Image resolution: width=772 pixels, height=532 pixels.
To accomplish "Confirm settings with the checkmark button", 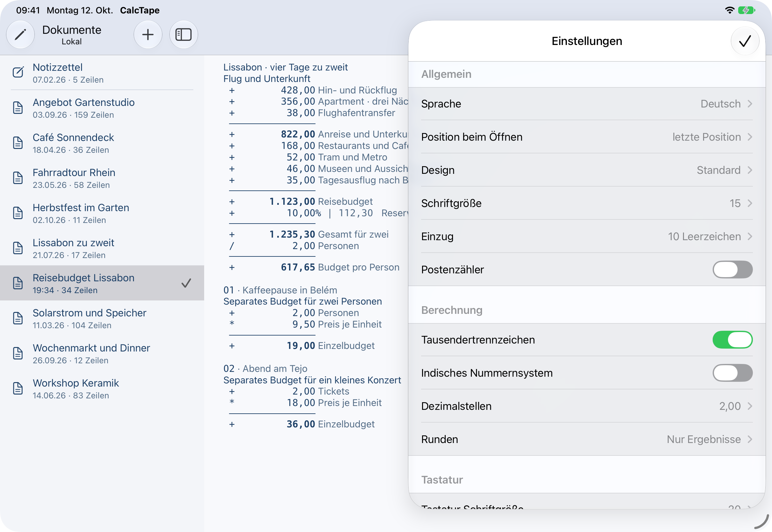I will pos(745,41).
